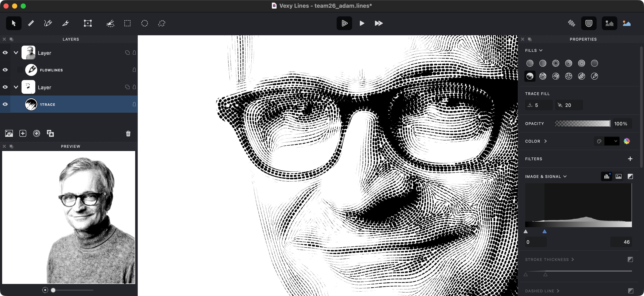Screen dimensions: 644x296
Task: Choose the fractals fill type
Action: click(x=568, y=76)
